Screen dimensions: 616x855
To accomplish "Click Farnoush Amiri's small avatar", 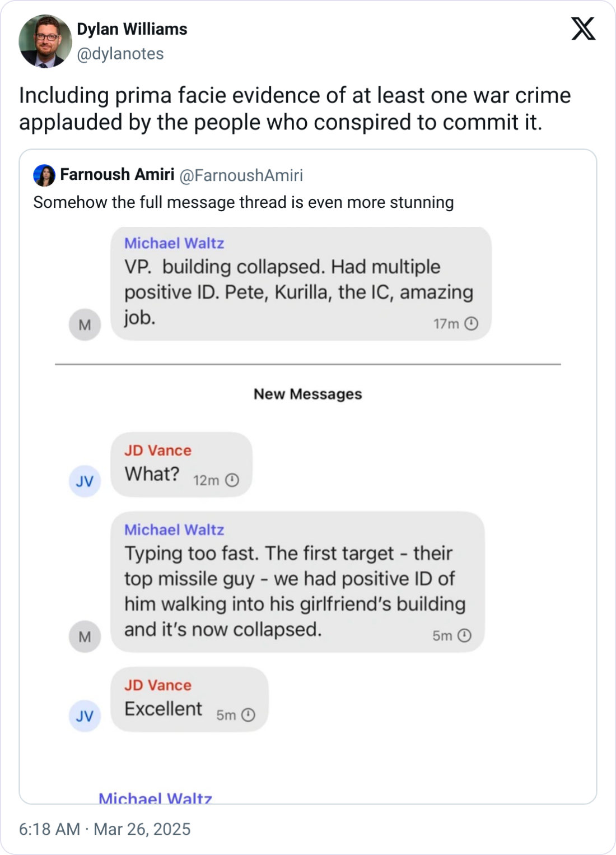I will (x=44, y=175).
